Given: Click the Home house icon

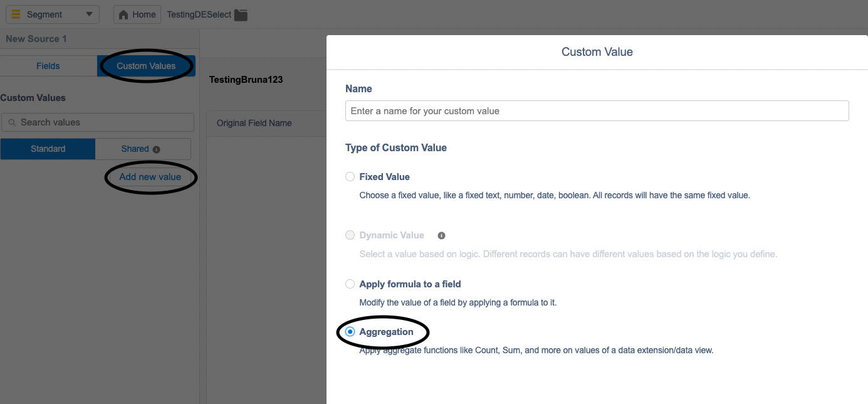Looking at the screenshot, I should pyautogui.click(x=123, y=14).
